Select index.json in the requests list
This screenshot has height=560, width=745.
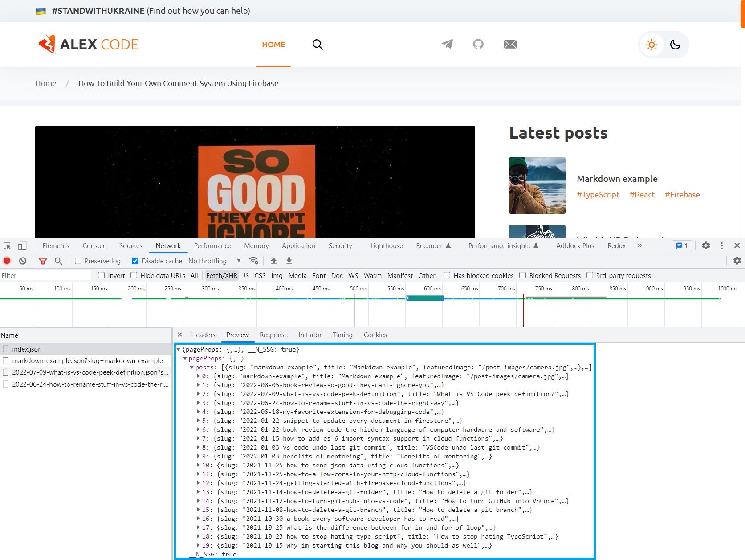[x=27, y=349]
